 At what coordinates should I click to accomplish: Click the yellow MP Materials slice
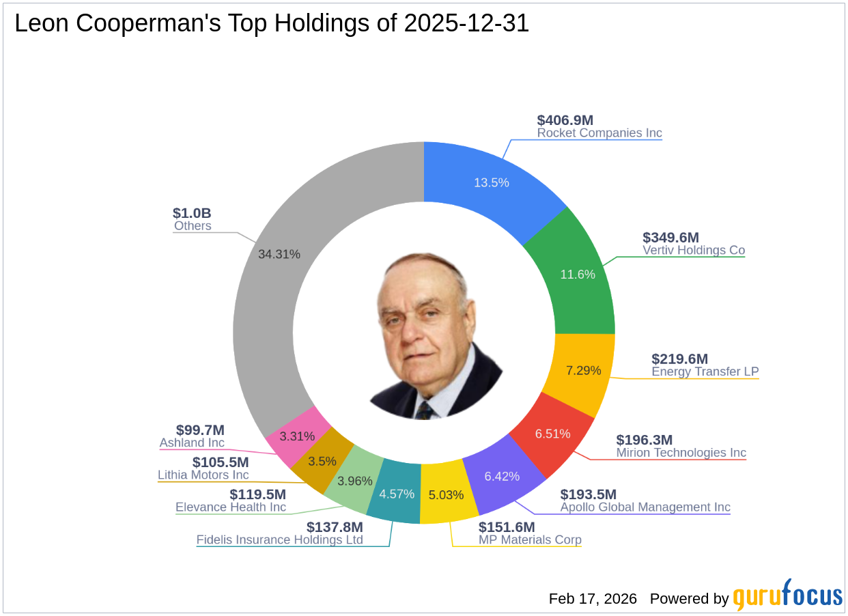[x=448, y=494]
